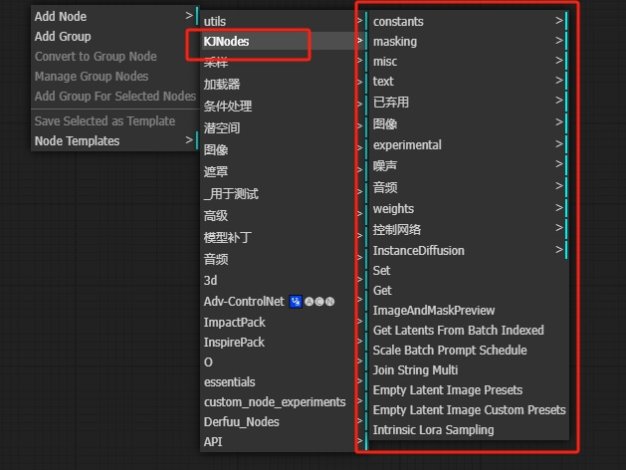Expand the utils category

pyautogui.click(x=283, y=21)
